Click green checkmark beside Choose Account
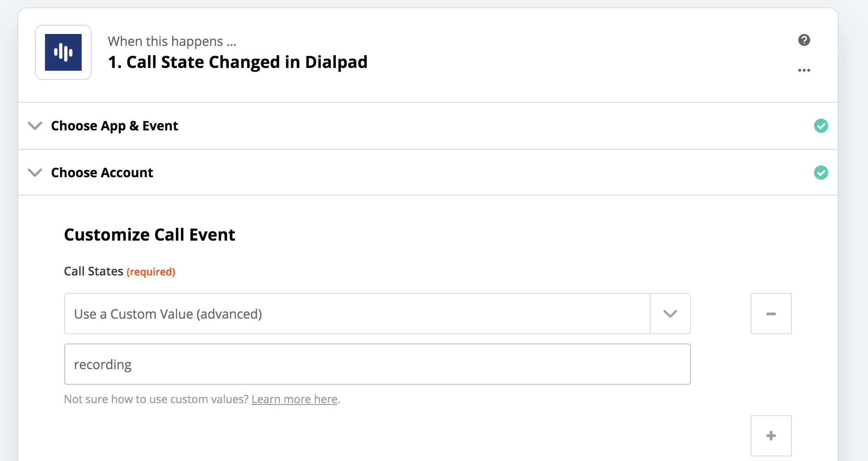This screenshot has width=868, height=461. [821, 173]
